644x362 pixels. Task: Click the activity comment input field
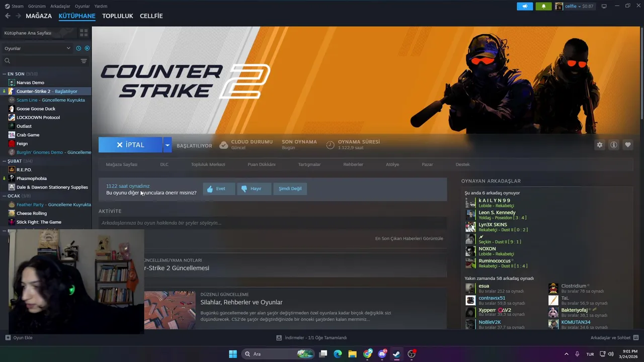[x=273, y=223]
